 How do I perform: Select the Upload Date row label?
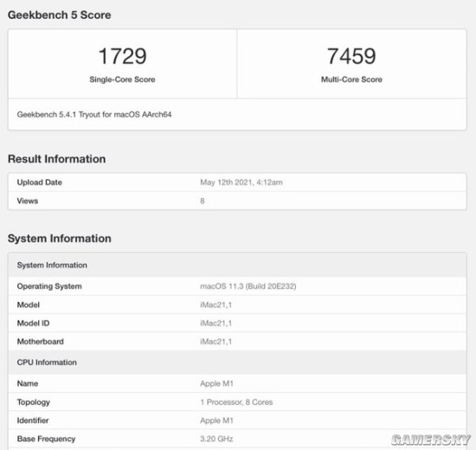(40, 183)
